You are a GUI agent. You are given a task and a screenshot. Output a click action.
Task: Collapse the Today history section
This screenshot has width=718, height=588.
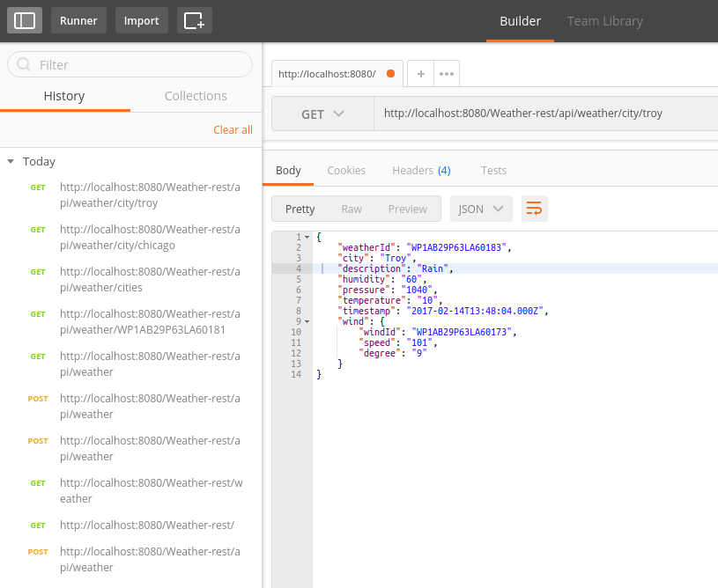tap(11, 161)
